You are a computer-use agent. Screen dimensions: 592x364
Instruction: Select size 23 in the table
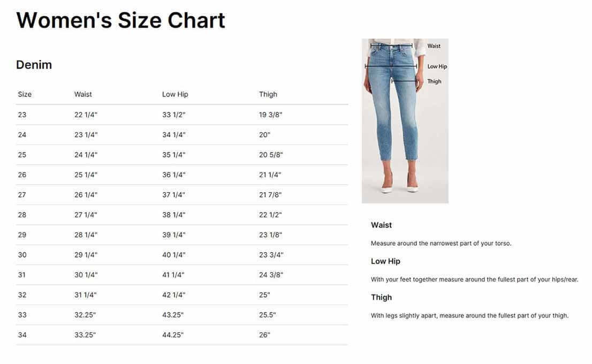[x=22, y=115]
